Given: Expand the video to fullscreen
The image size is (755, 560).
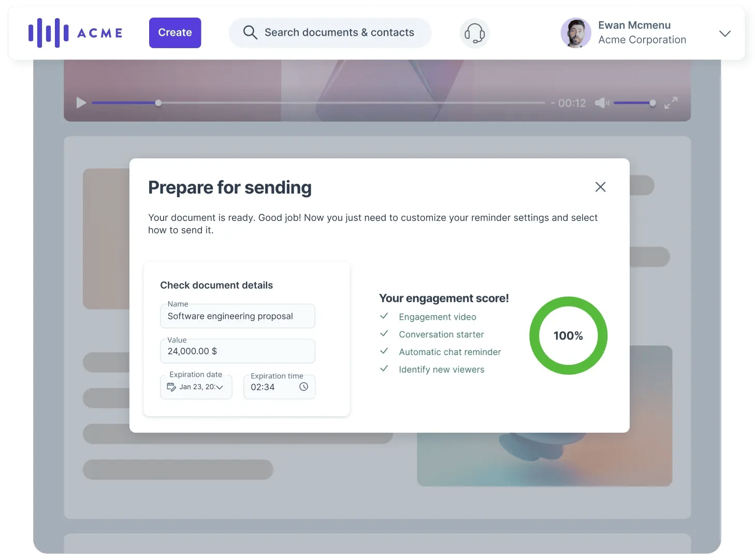Looking at the screenshot, I should [671, 103].
